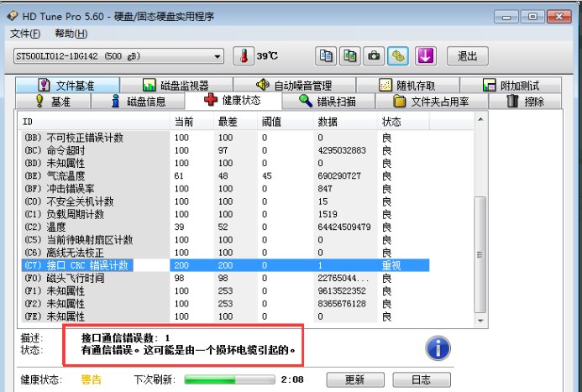
Task: Select the (C6) 离线无法校正 row
Action: click(225, 253)
